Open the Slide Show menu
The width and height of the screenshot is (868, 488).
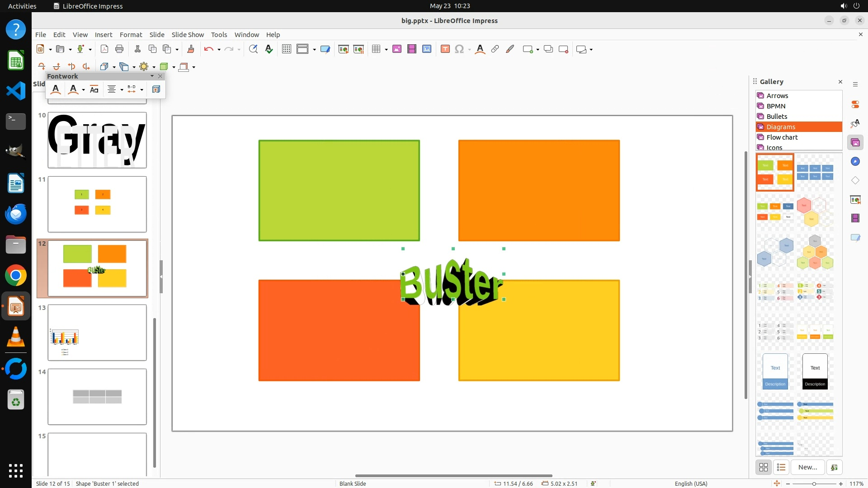click(x=188, y=35)
